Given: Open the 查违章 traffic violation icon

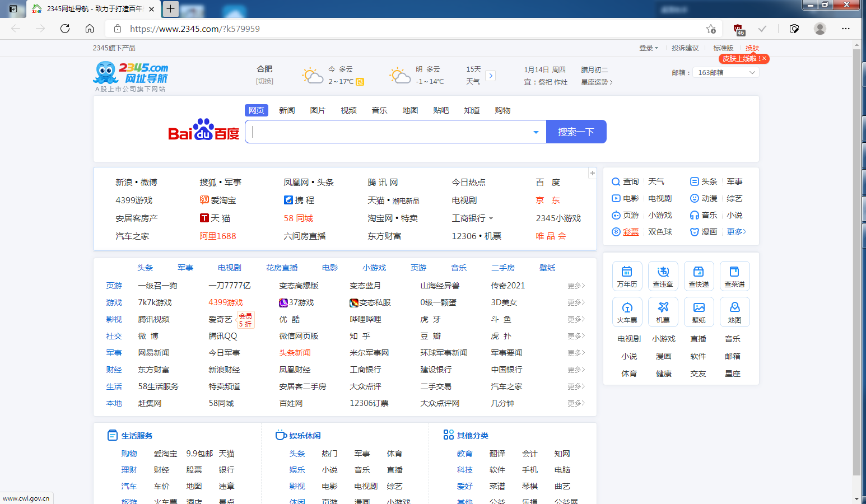Looking at the screenshot, I should [663, 276].
